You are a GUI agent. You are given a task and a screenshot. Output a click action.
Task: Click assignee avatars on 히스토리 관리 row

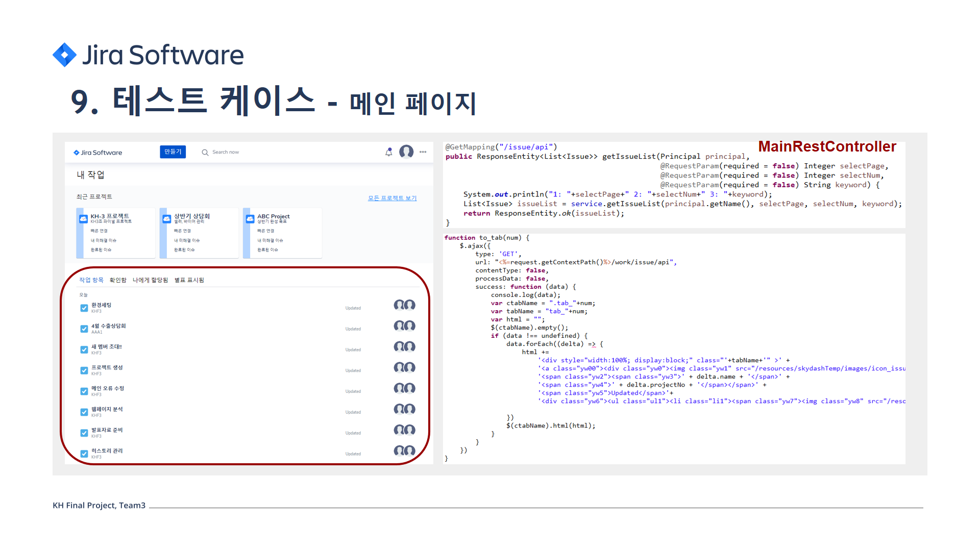(x=404, y=451)
